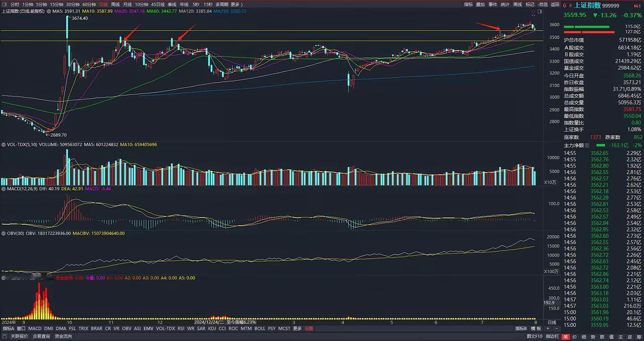
Task: Open red 设置 indicator settings
Action: tap(308, 328)
